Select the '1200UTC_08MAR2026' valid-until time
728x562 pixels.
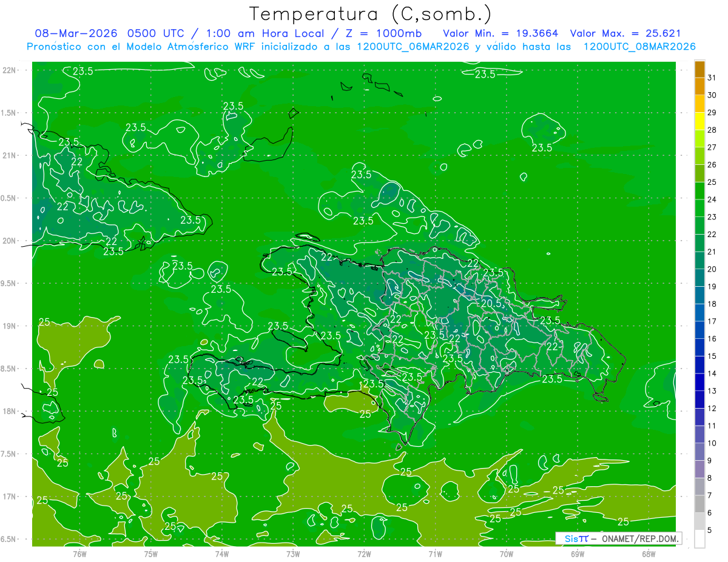click(x=639, y=47)
